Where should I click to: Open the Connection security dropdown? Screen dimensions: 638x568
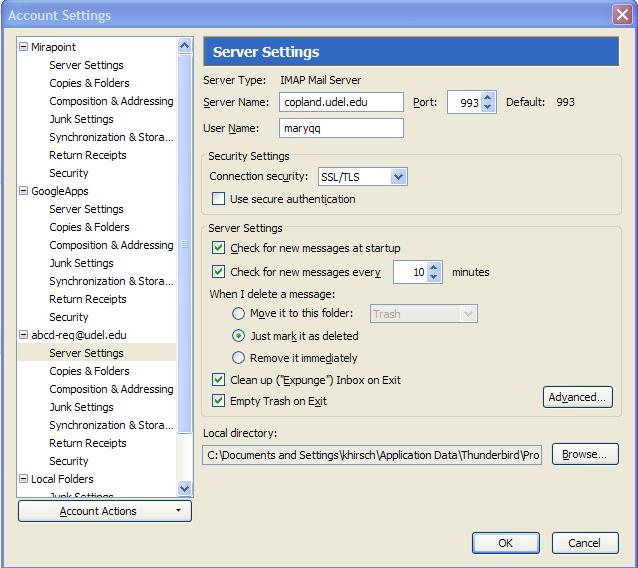click(x=362, y=177)
